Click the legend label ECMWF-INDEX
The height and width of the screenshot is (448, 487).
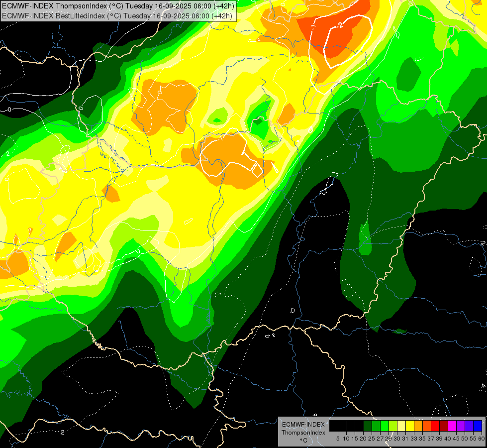[x=303, y=425]
